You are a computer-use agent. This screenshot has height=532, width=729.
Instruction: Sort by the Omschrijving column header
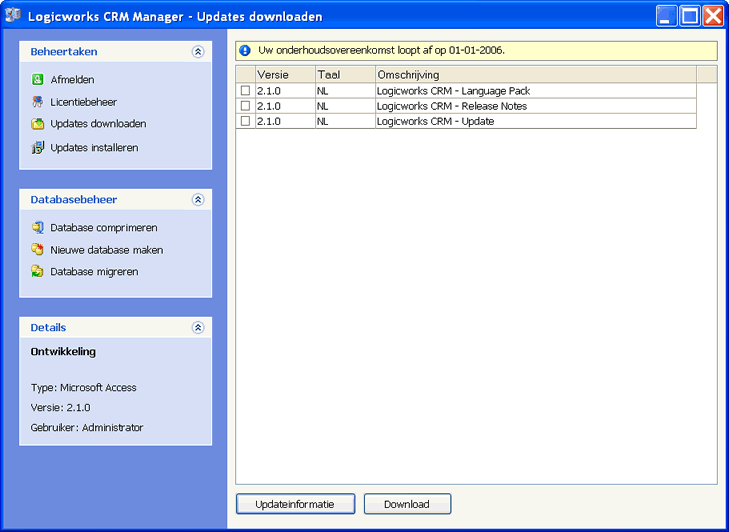click(536, 74)
